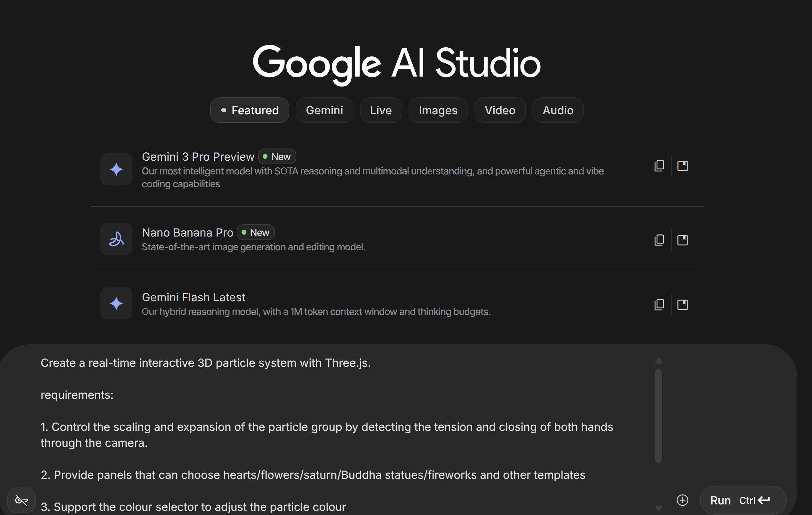Switch to the Audio category tab
This screenshot has width=812, height=515.
tap(558, 110)
